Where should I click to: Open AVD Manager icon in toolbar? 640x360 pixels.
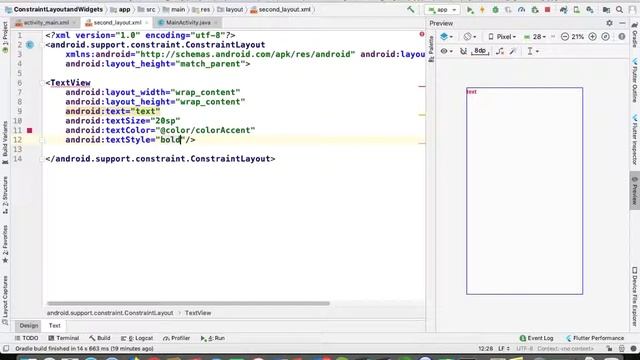[576, 10]
